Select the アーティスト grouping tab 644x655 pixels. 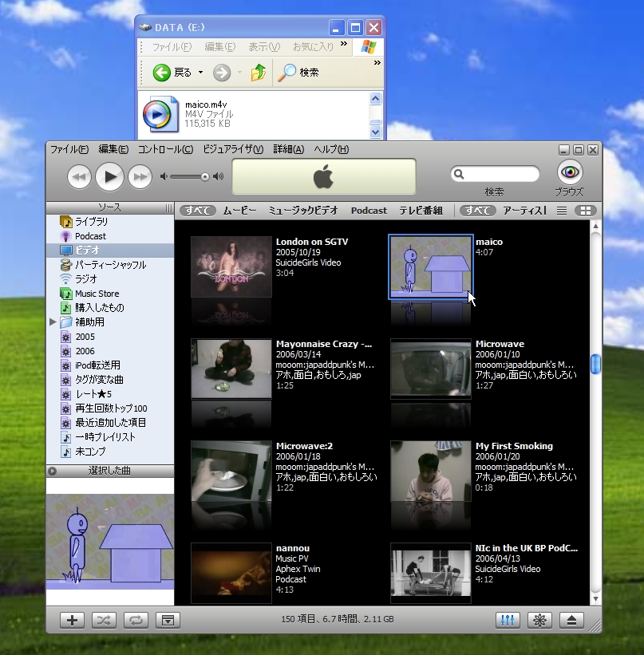click(524, 211)
